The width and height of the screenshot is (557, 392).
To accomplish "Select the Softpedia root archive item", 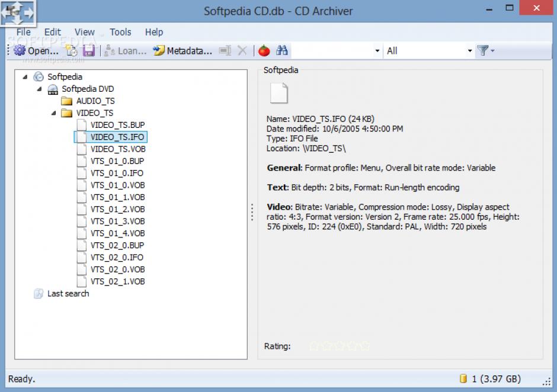I will point(65,77).
